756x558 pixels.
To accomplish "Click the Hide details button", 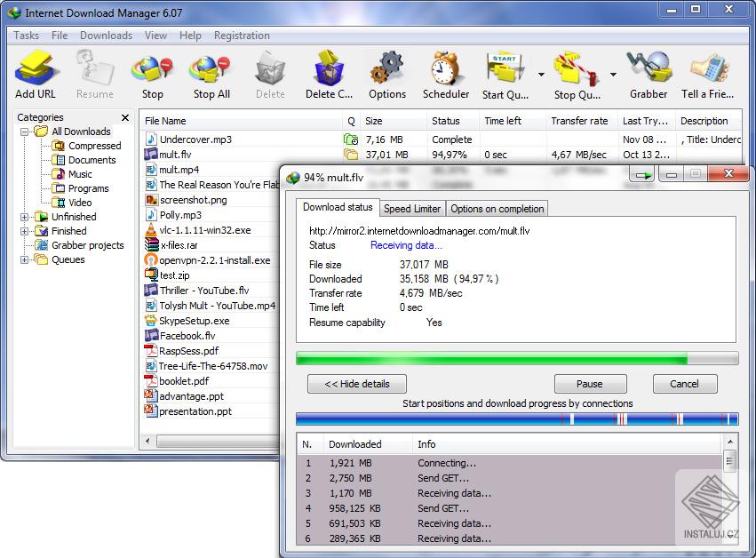I will pyautogui.click(x=356, y=384).
